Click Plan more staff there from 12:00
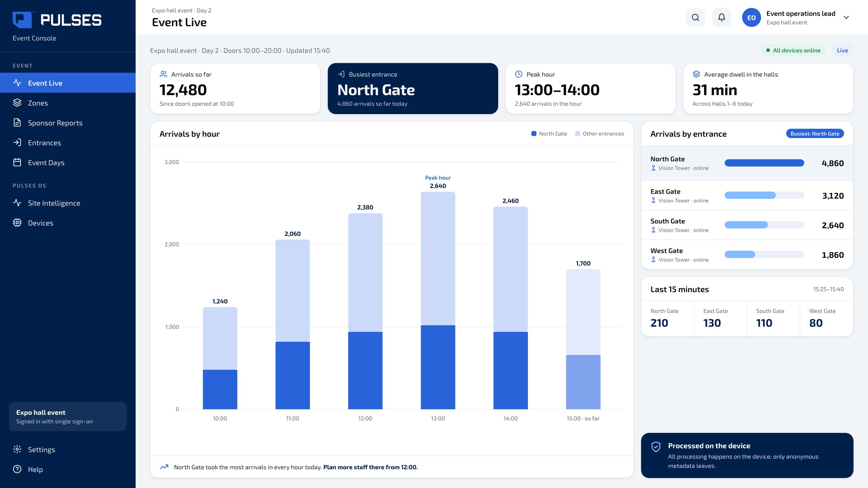 tap(370, 467)
